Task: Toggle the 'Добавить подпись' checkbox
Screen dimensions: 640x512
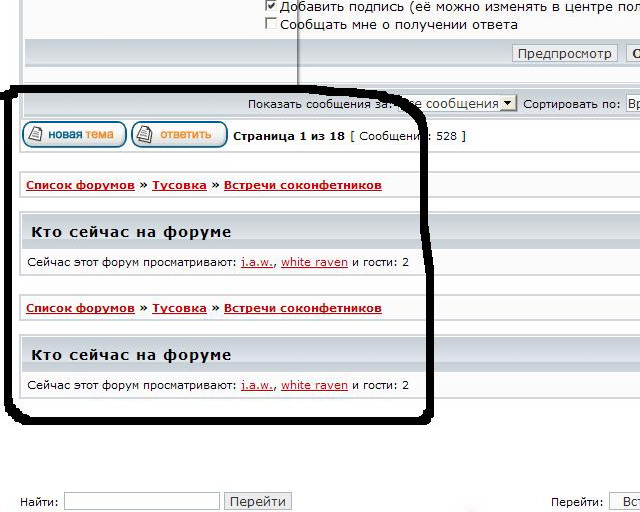Action: (x=271, y=5)
